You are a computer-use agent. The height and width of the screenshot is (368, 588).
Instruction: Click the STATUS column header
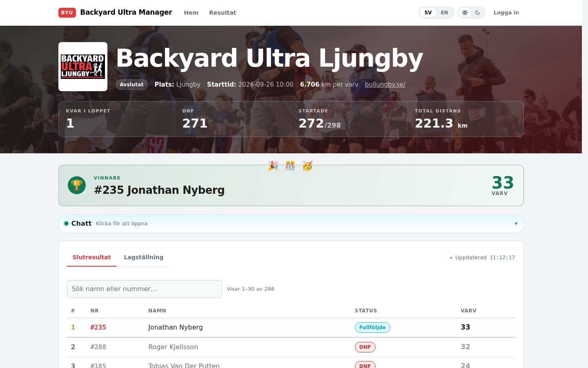[366, 311]
